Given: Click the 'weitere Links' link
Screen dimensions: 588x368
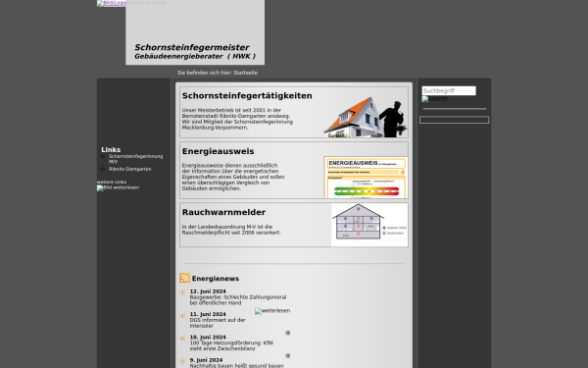Looking at the screenshot, I should (112, 183).
